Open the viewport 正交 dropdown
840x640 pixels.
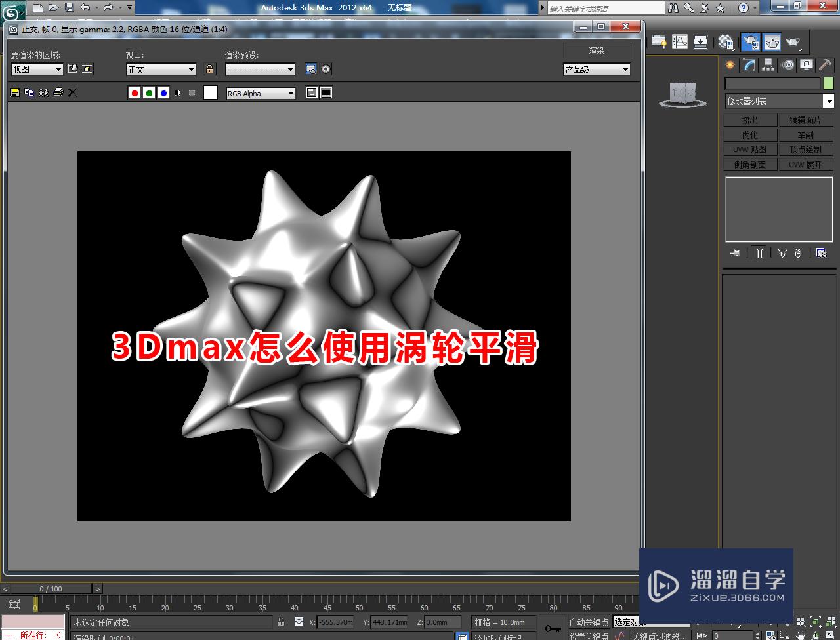(161, 69)
